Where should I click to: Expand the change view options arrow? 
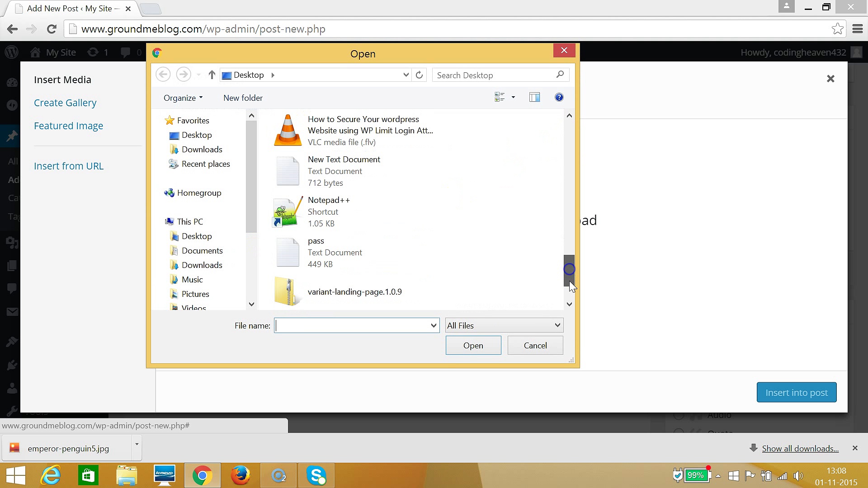pos(513,98)
